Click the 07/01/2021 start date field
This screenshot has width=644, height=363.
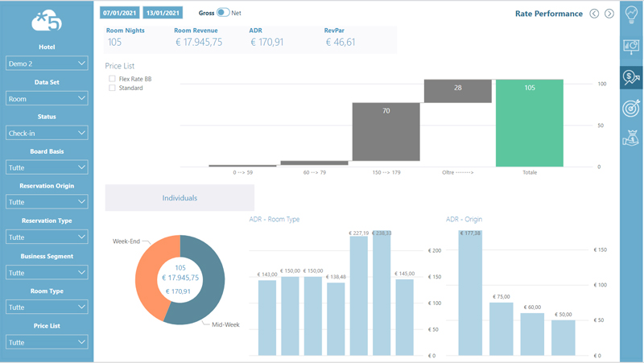(x=119, y=13)
